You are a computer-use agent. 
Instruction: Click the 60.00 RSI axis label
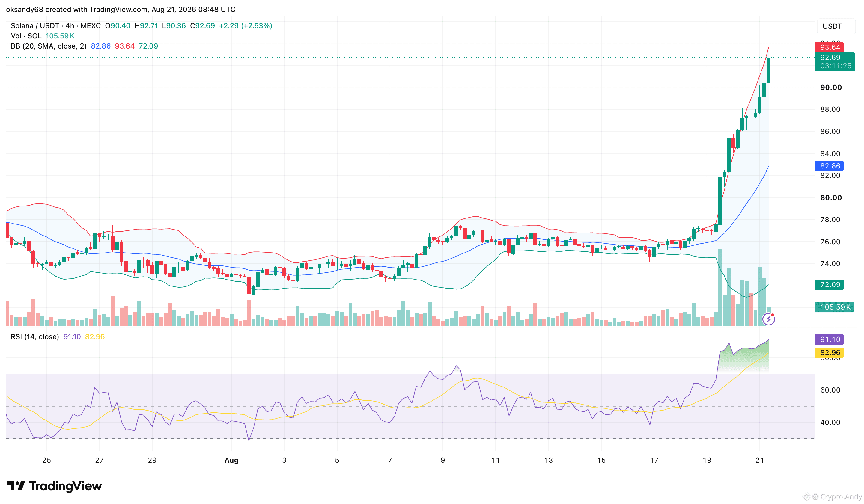830,390
